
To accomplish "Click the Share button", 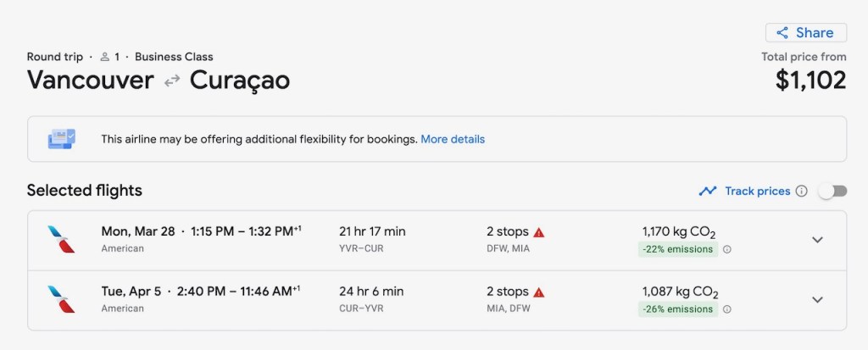I will [805, 33].
